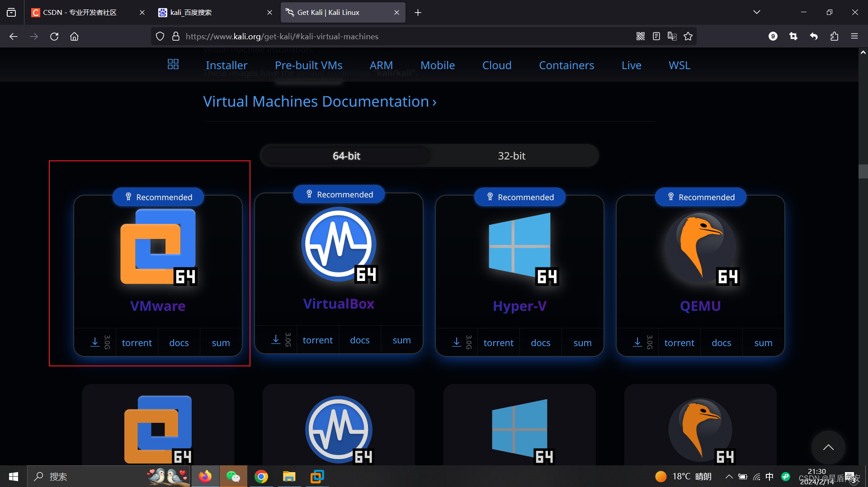Open the VirtualBox sum link
The width and height of the screenshot is (868, 487).
coord(402,340)
